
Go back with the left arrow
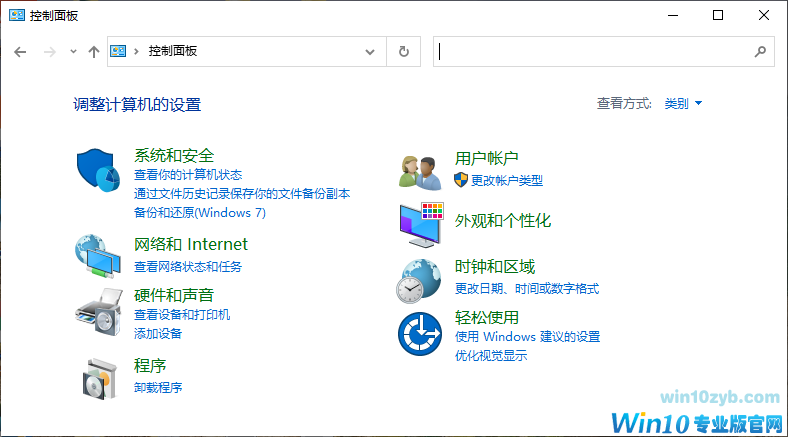(x=20, y=52)
